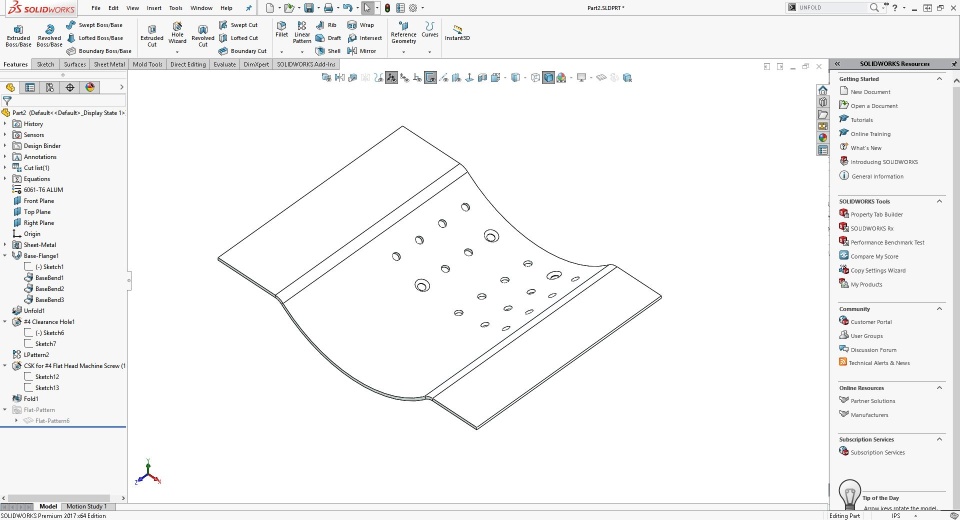Open Design Library in task pane
Screen dimensions: 960x520
tap(823, 102)
